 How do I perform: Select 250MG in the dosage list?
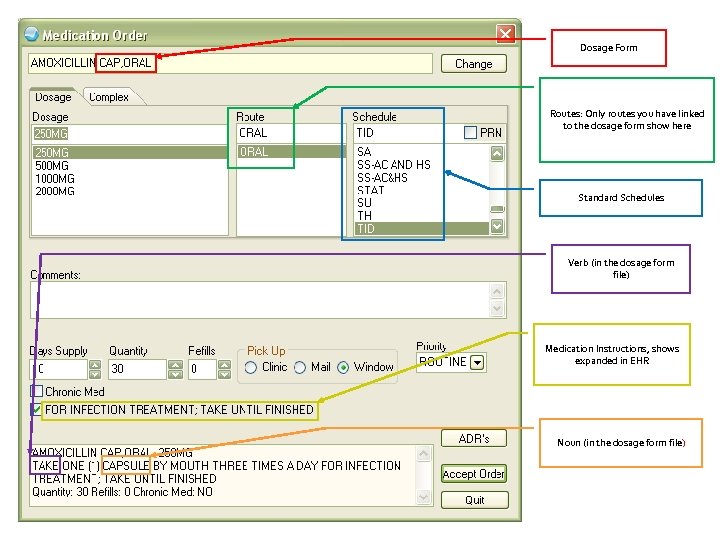click(129, 152)
